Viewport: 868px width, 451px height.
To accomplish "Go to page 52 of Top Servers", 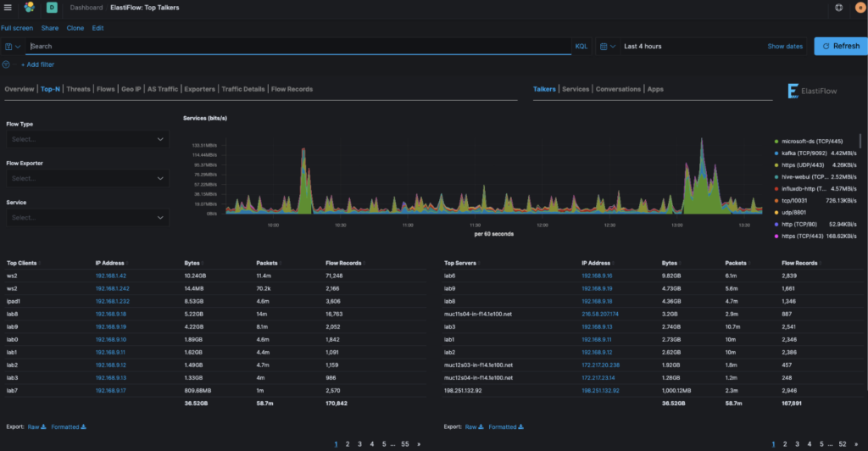I will [x=843, y=444].
